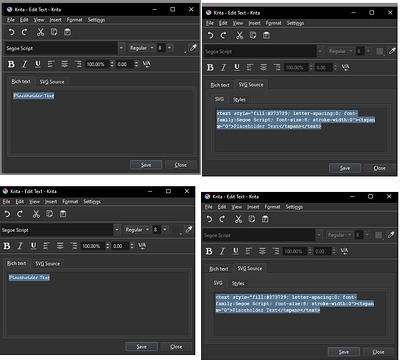Image resolution: width=400 pixels, height=362 pixels.
Task: Click the eyedropper in bottom-right window
Action: click(391, 235)
